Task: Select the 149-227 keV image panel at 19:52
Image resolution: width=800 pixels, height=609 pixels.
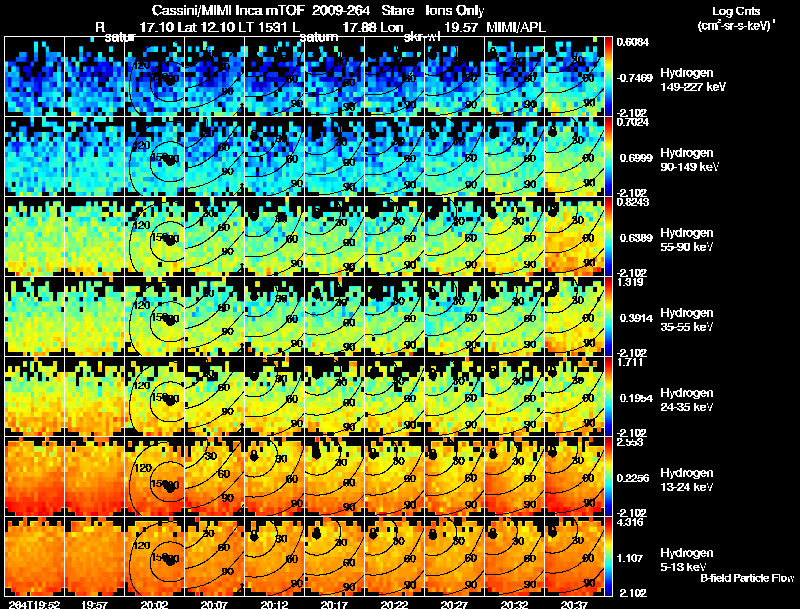Action: pyautogui.click(x=34, y=77)
